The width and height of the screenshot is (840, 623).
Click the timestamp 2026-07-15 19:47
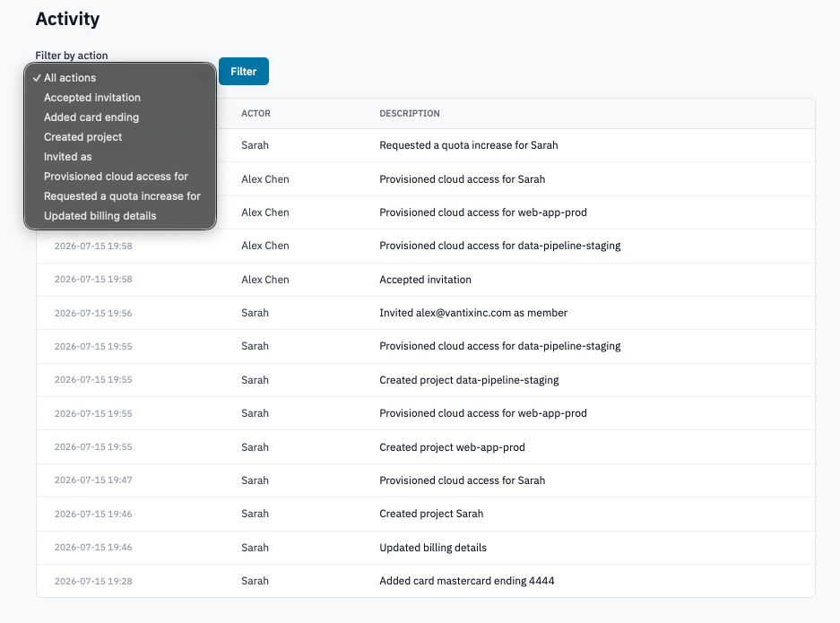tap(93, 480)
